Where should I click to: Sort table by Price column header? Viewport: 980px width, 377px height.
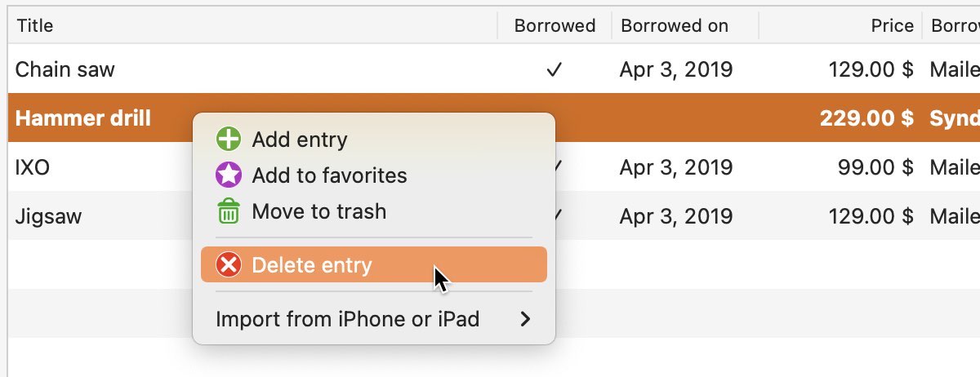tap(892, 25)
